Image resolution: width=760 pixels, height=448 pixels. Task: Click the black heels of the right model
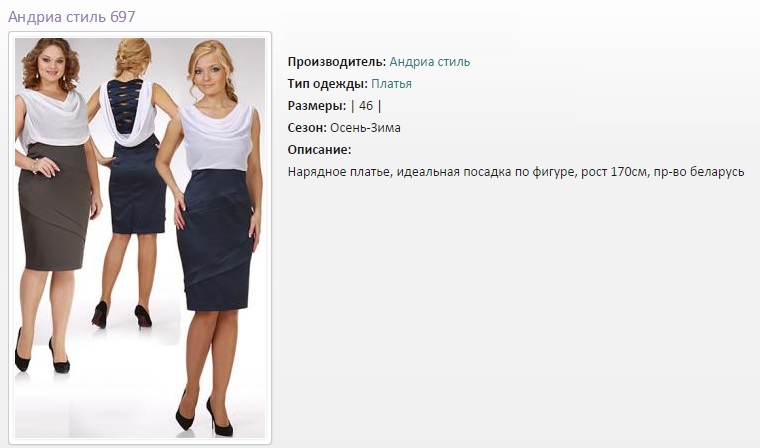pyautogui.click(x=205, y=417)
